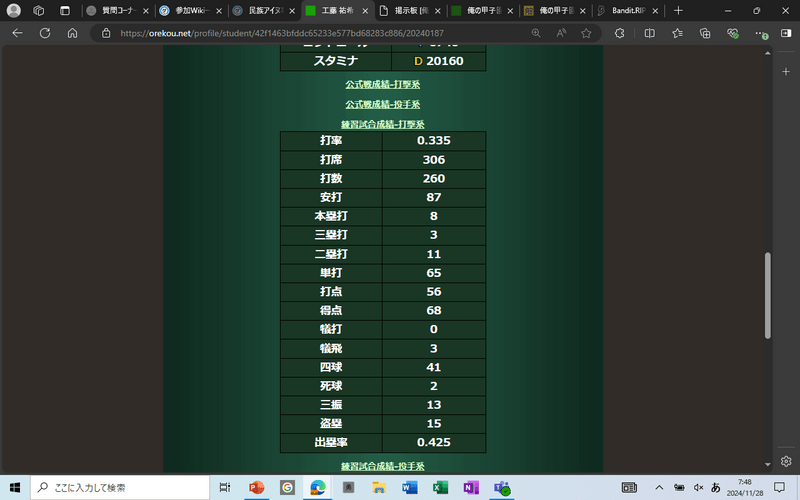Toggle the muted volume icon in system tray
Screen dimensions: 800x500
click(698, 487)
